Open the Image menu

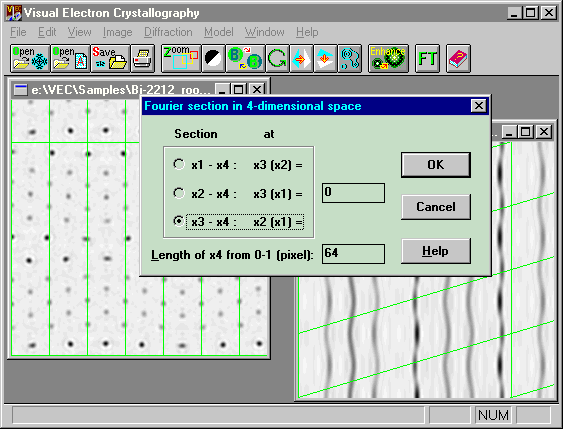coord(117,32)
